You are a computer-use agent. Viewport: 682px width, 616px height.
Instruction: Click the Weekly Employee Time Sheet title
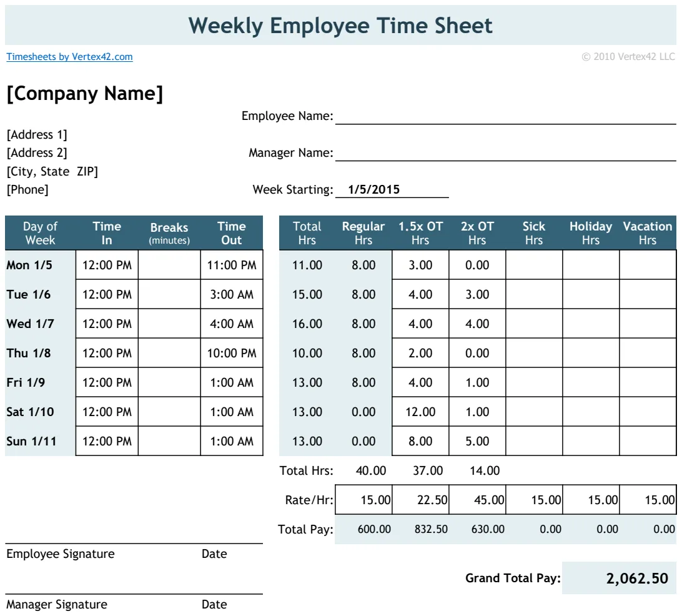[340, 25]
